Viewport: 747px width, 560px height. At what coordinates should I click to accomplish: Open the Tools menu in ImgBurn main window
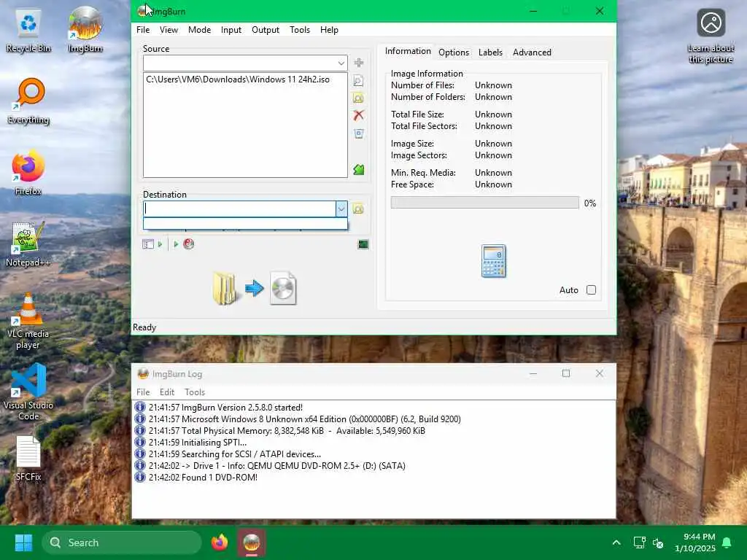[300, 29]
